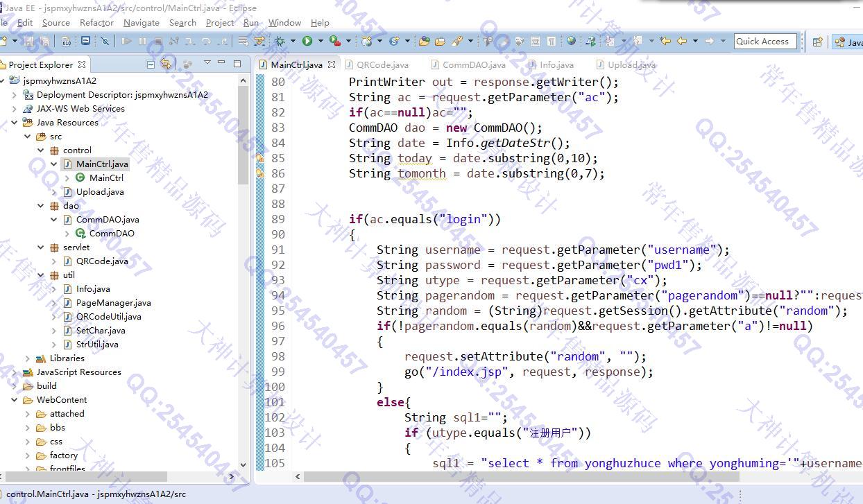Close the Project Explorer view tab
This screenshot has height=504, width=863.
pos(82,64)
